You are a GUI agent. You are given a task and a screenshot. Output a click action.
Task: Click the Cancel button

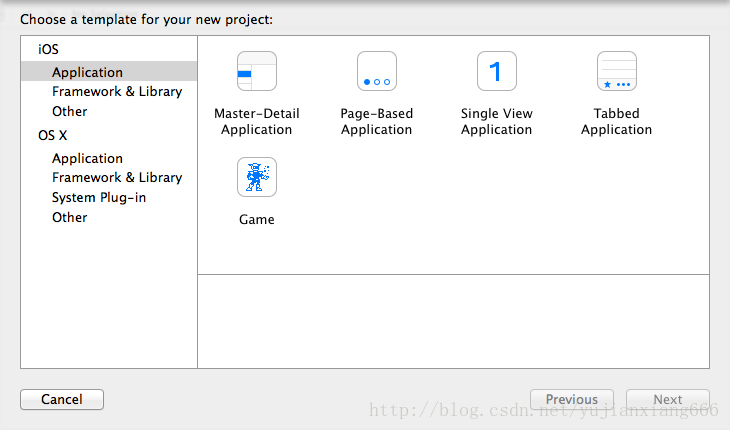(62, 399)
